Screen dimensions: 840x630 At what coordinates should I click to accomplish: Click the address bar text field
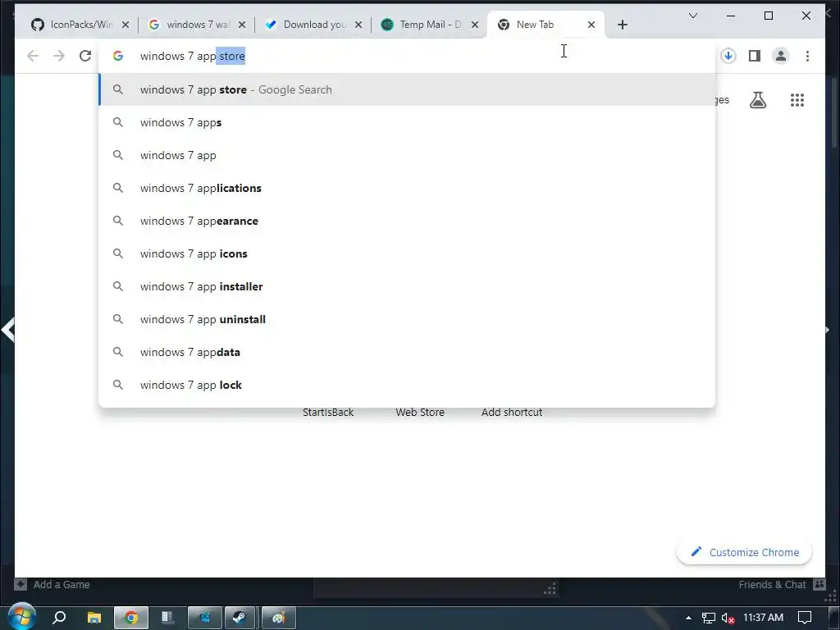(407, 56)
